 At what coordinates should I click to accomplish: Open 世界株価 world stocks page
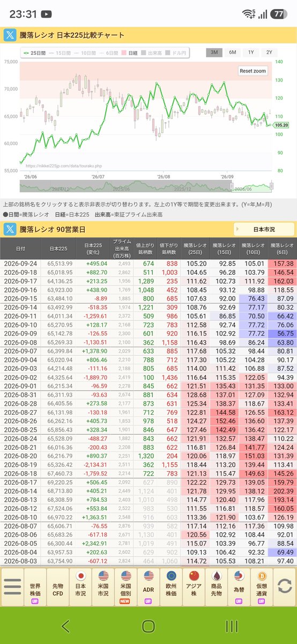[x=35, y=587]
